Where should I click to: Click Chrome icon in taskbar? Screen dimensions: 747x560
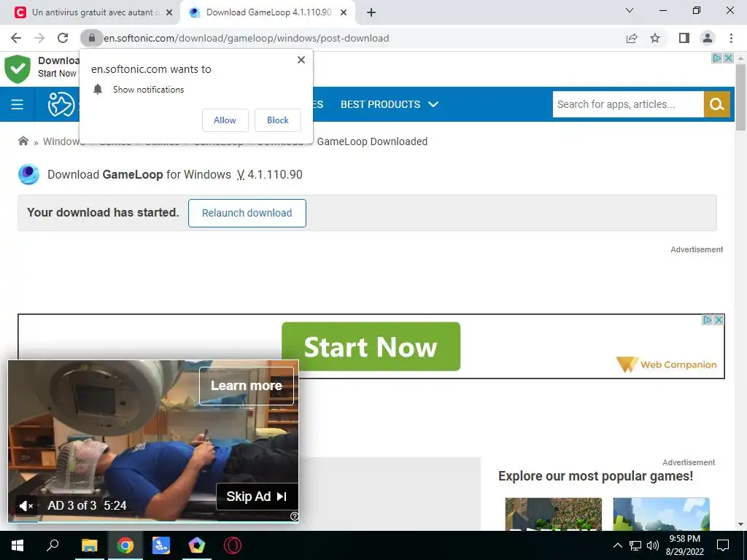pos(125,545)
